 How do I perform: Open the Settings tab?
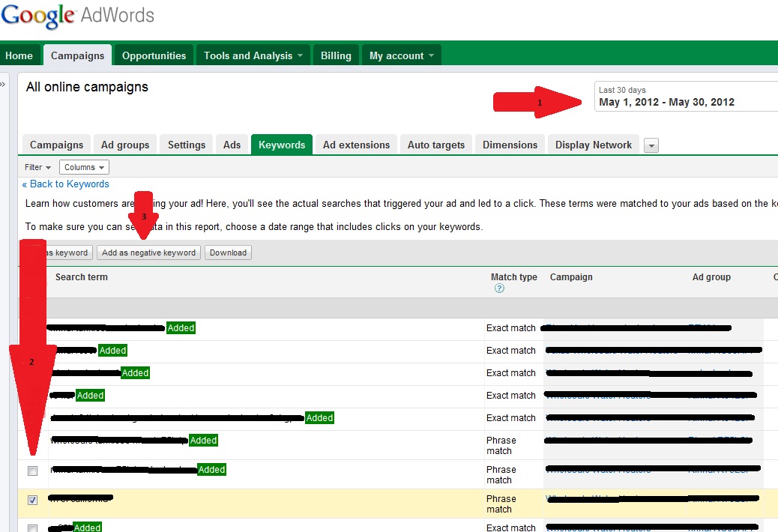(187, 145)
